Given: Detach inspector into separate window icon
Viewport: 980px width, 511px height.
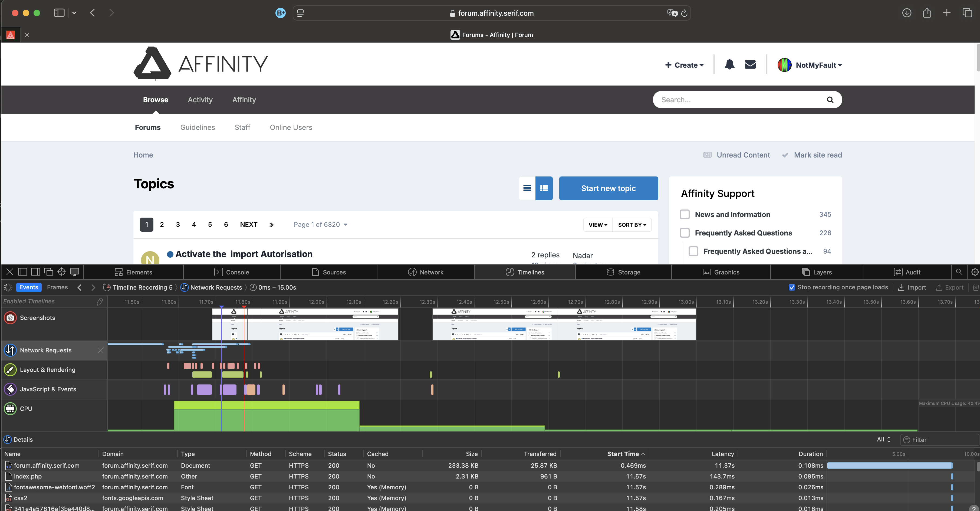Looking at the screenshot, I should pyautogui.click(x=49, y=272).
